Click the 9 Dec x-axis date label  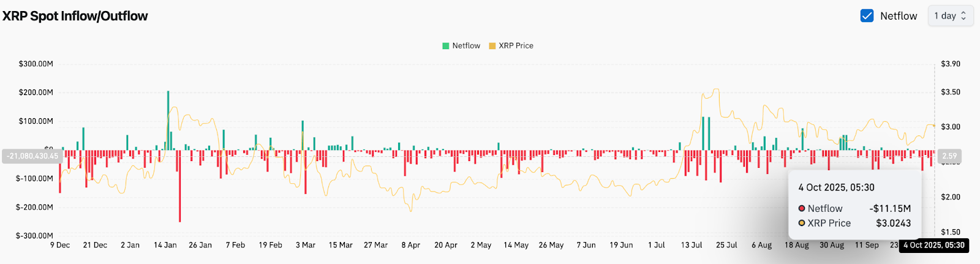click(x=60, y=245)
